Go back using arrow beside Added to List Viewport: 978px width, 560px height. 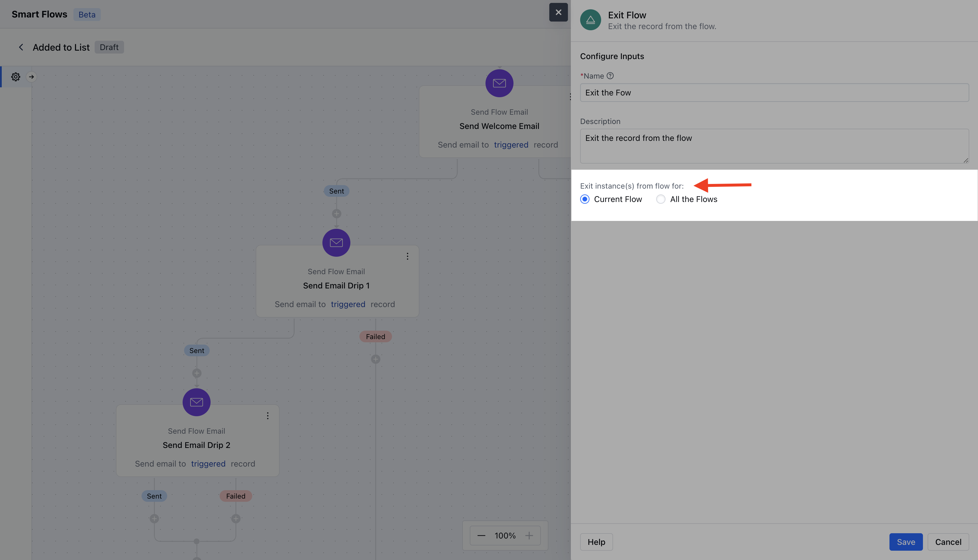coord(21,47)
